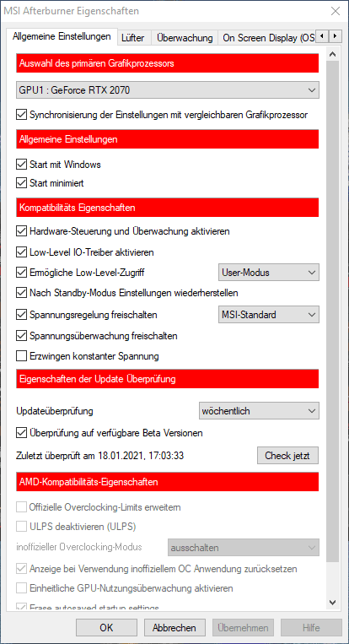Expand the User-Modus dropdown

[x=268, y=272]
